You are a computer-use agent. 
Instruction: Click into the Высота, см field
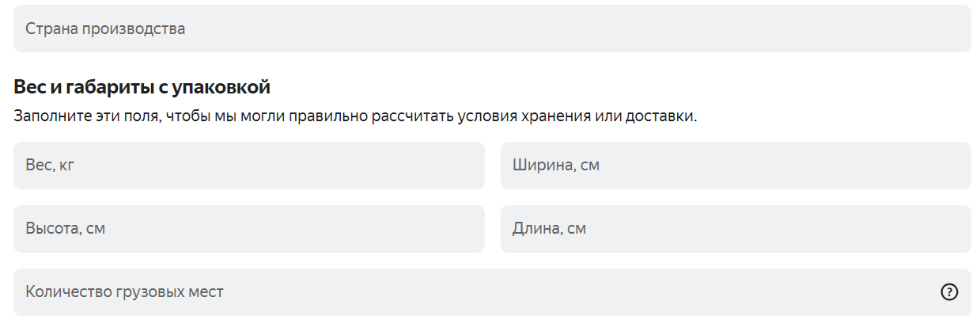(248, 229)
